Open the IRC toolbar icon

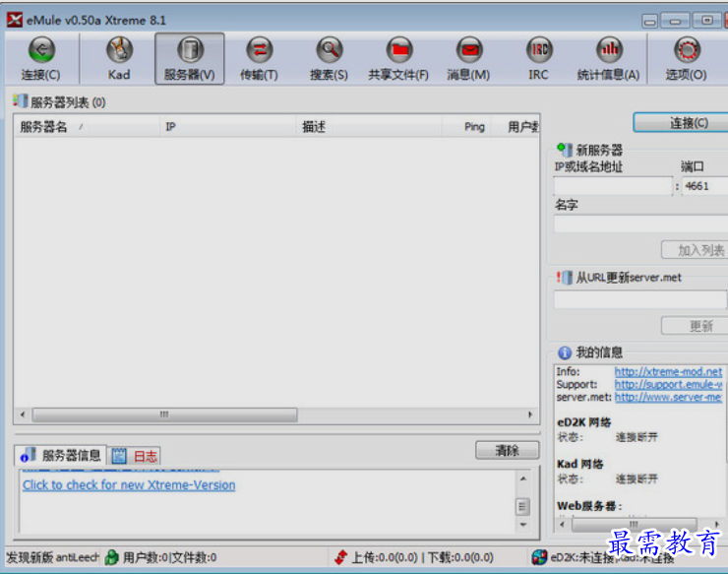(539, 50)
